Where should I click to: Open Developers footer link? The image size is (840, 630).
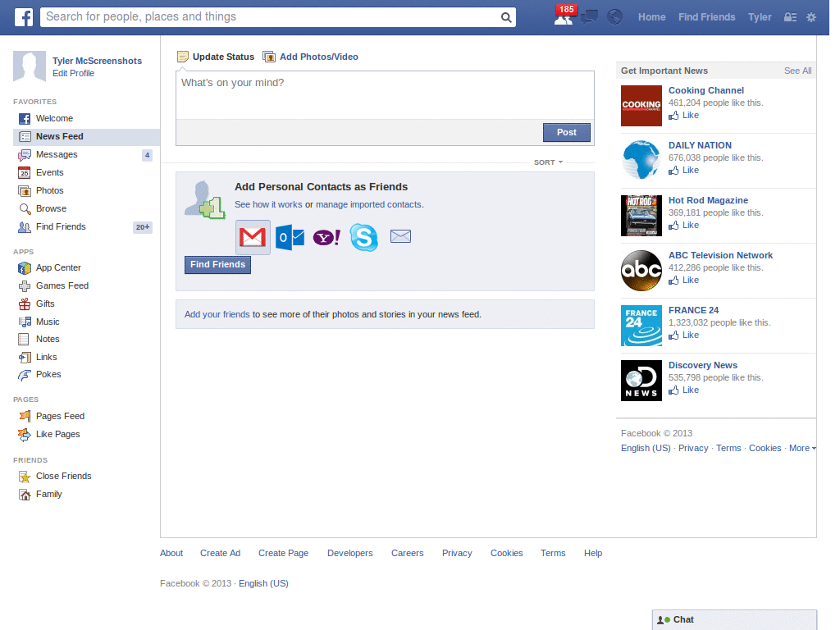[349, 554]
